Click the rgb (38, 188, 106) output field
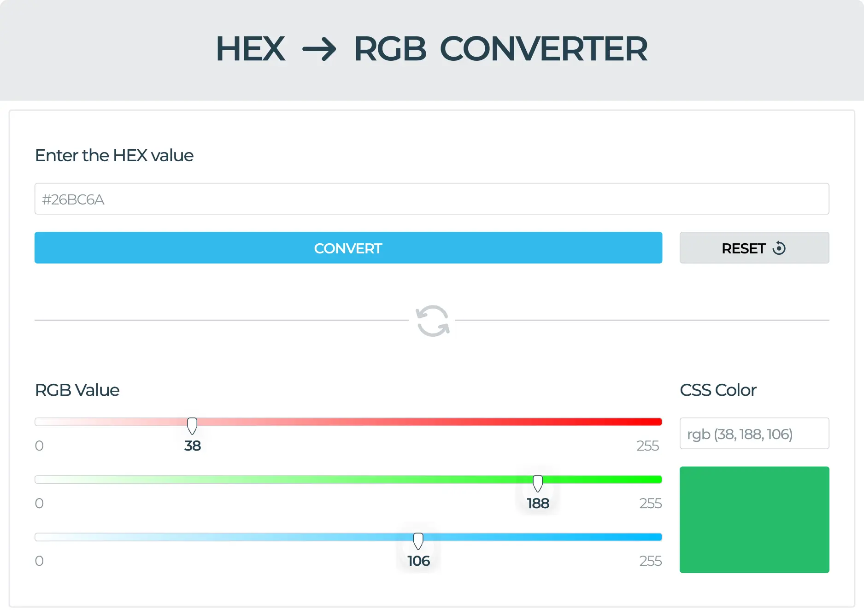The image size is (864, 616). [754, 433]
